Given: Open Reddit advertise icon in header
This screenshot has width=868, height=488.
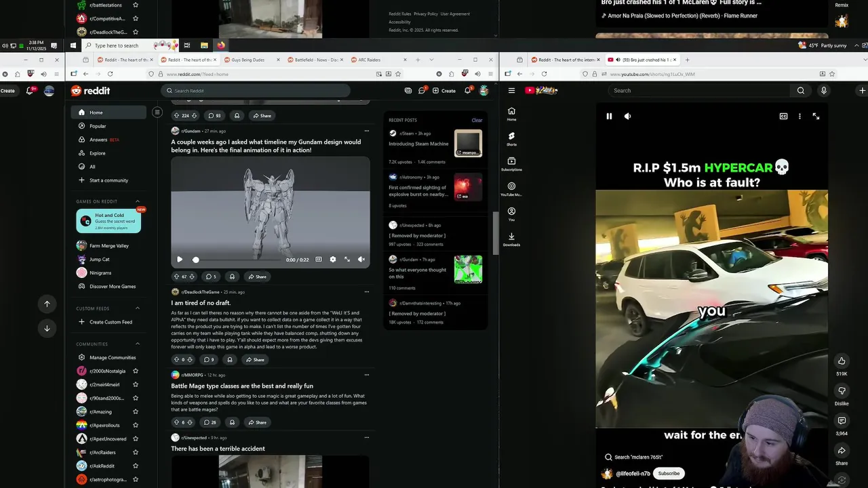Looking at the screenshot, I should point(408,90).
